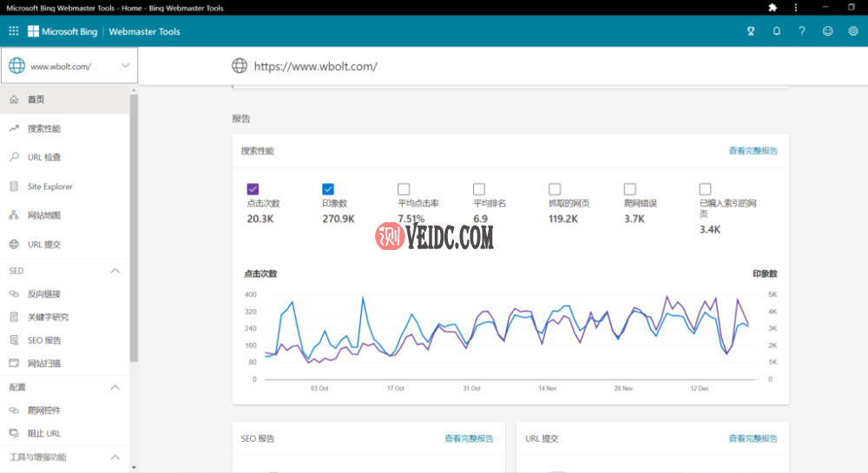Image resolution: width=868 pixels, height=473 pixels.
Task: Click the trophy rewards icon
Action: coord(751,31)
